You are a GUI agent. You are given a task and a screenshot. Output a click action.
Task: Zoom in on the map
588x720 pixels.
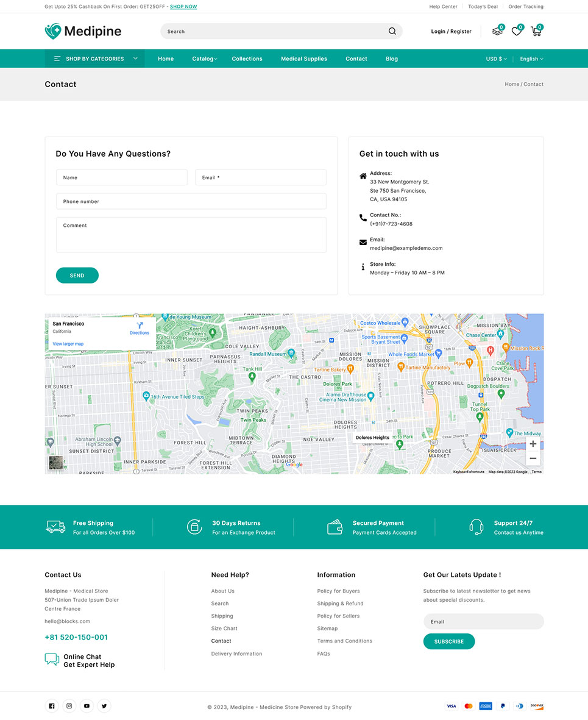533,444
